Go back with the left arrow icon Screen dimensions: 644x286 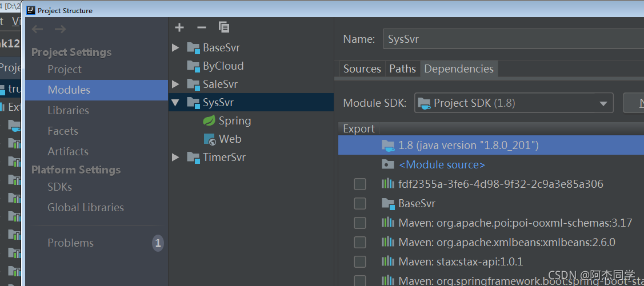click(x=38, y=29)
